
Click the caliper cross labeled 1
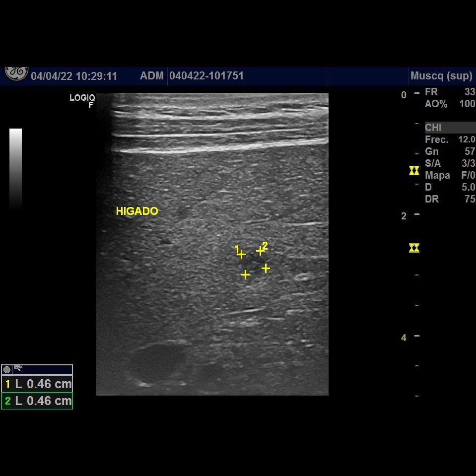(x=241, y=255)
